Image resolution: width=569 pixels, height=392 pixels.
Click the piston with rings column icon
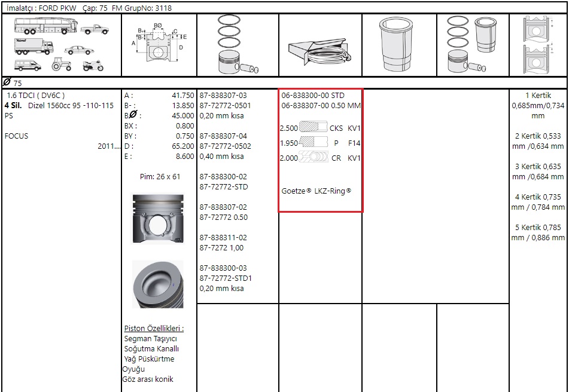(238, 45)
